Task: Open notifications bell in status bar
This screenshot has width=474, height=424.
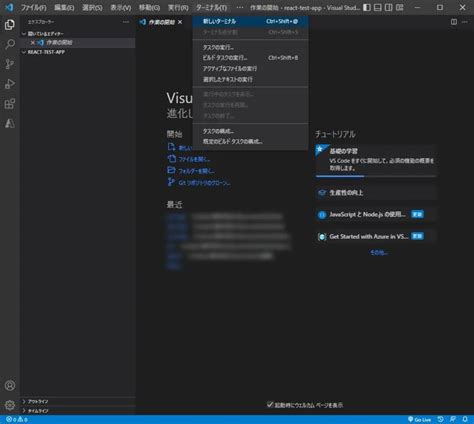Action: coord(465,419)
